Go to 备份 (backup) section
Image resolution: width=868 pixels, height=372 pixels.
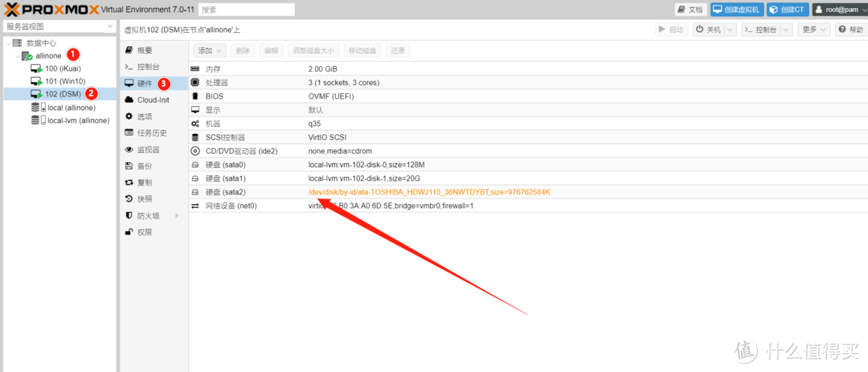click(144, 166)
